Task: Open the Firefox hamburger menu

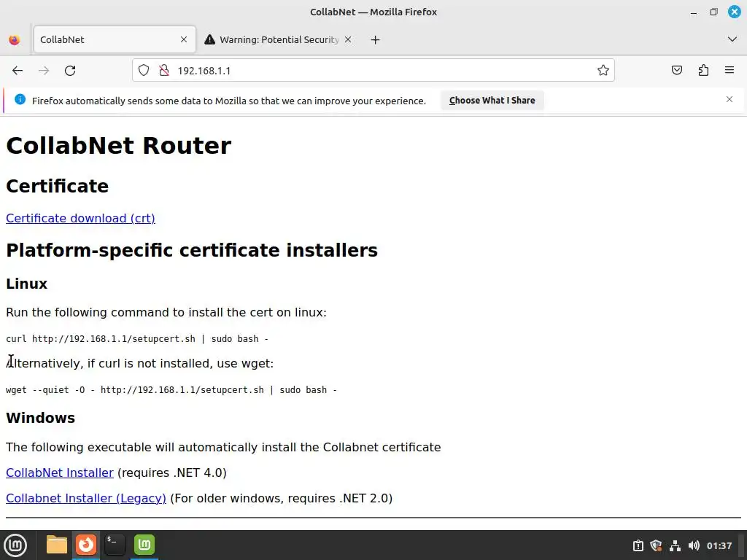Action: tap(729, 71)
